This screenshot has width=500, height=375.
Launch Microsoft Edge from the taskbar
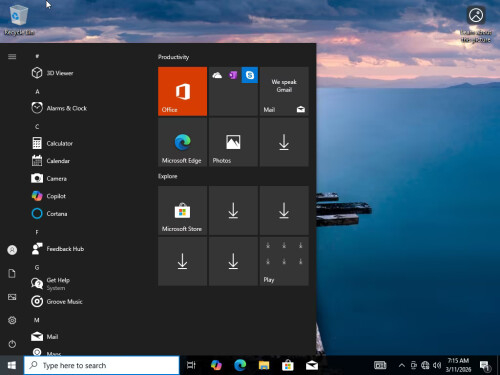click(x=240, y=365)
